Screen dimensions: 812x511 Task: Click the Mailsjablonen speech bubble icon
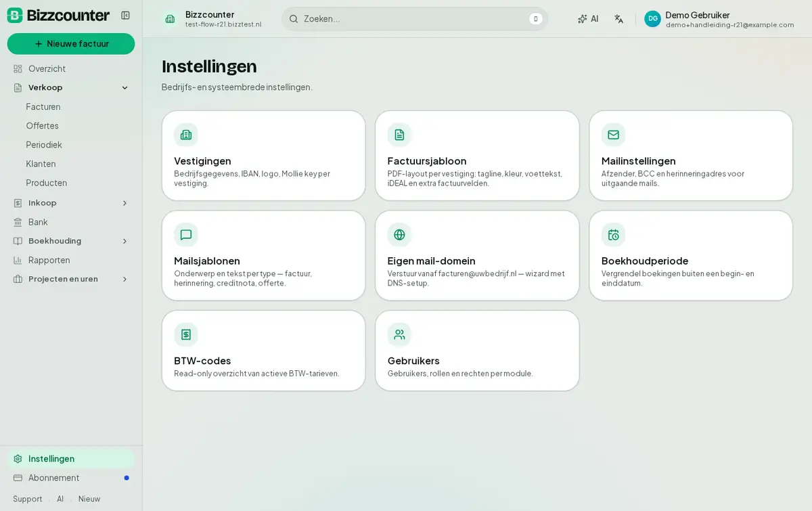[x=186, y=235]
